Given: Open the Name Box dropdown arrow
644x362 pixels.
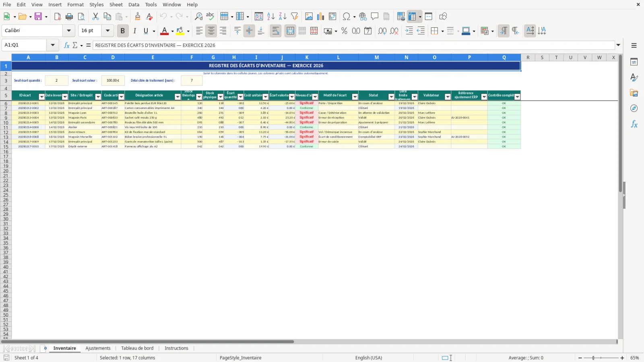Looking at the screenshot, I should coord(53,45).
